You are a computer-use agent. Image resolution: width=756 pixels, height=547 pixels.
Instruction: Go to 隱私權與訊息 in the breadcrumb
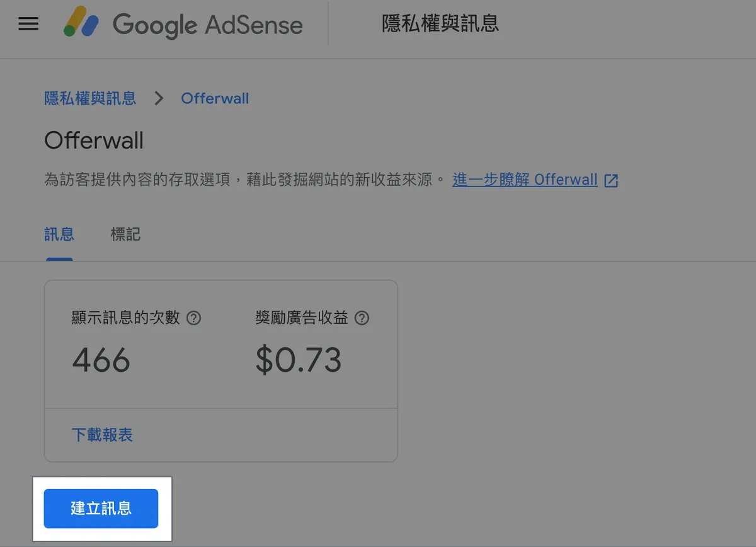click(x=90, y=98)
